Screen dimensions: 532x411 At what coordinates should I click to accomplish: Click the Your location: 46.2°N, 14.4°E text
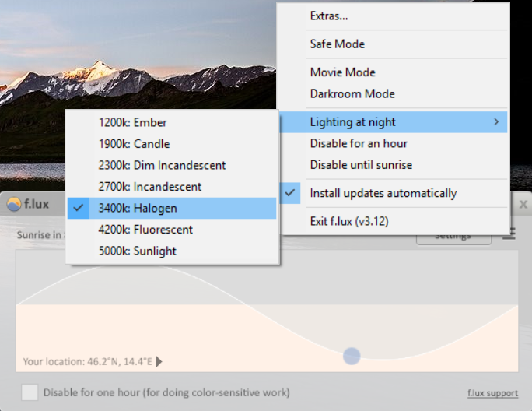(x=88, y=361)
